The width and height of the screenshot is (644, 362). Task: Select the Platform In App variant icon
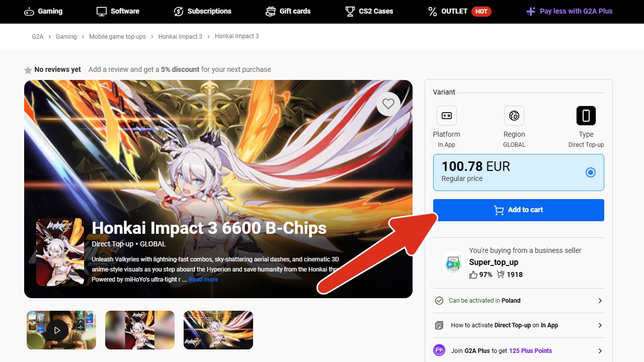click(x=446, y=116)
